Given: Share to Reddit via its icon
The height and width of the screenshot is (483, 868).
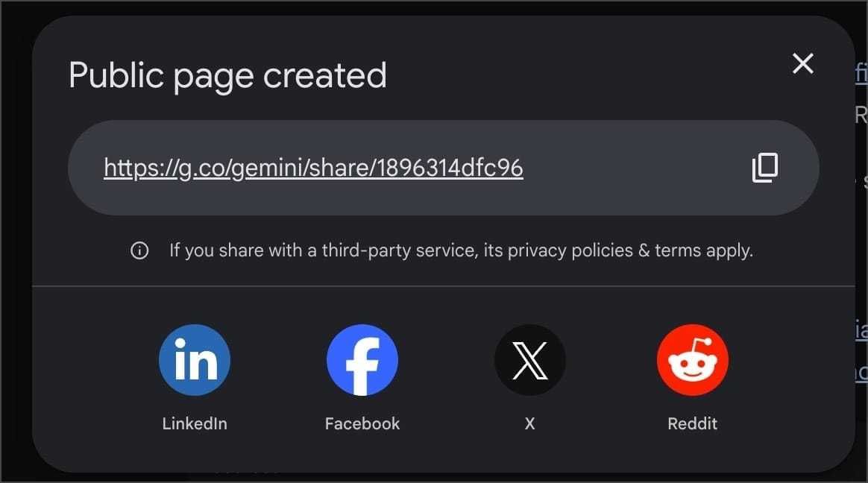Looking at the screenshot, I should click(x=693, y=359).
